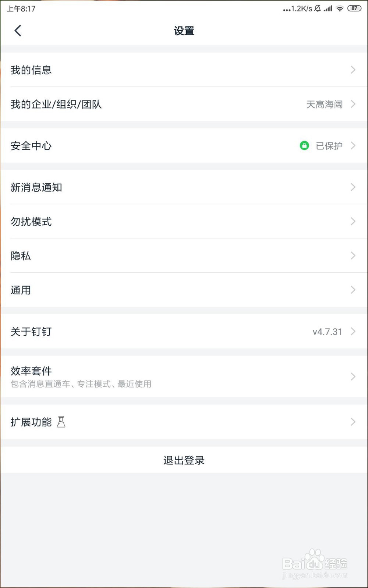
Task: Tap the v4.7.31 version text
Action: (x=327, y=332)
